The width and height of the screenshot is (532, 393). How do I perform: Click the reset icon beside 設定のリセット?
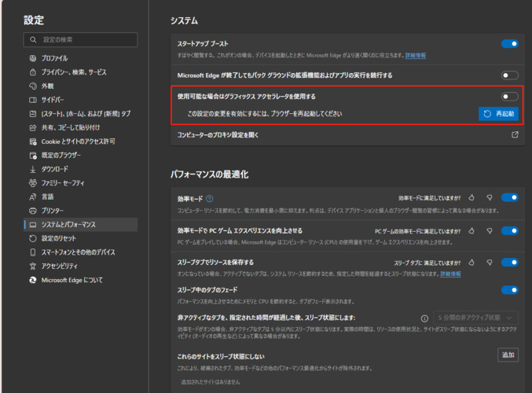(x=32, y=239)
